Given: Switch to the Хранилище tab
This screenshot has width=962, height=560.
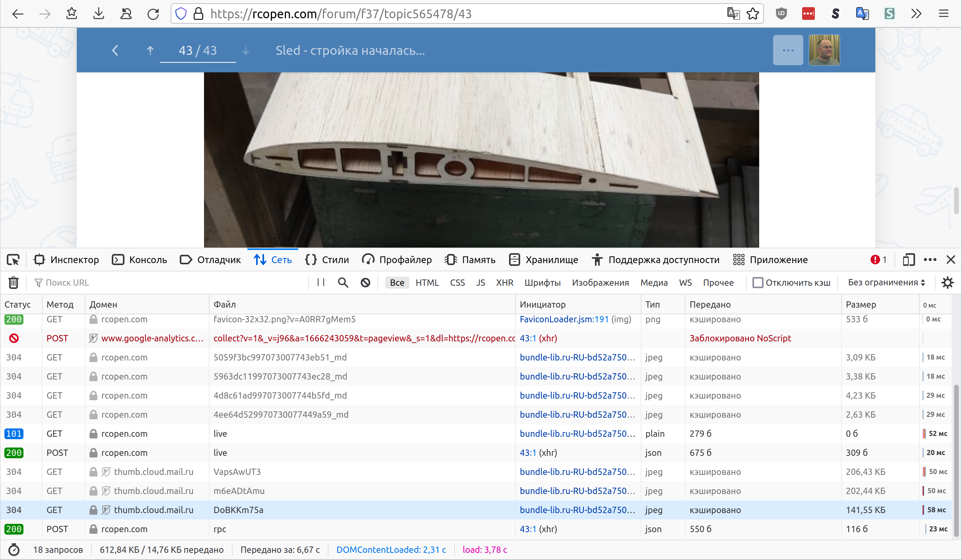Looking at the screenshot, I should point(544,260).
